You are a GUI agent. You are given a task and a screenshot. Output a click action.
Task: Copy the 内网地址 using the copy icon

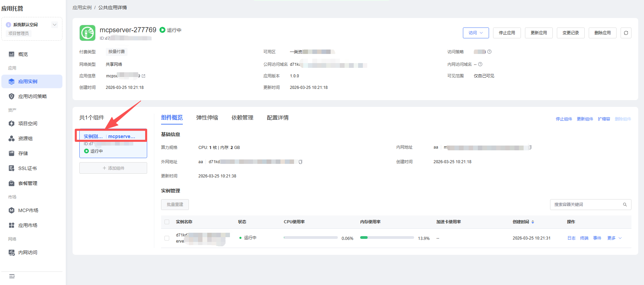(530, 147)
